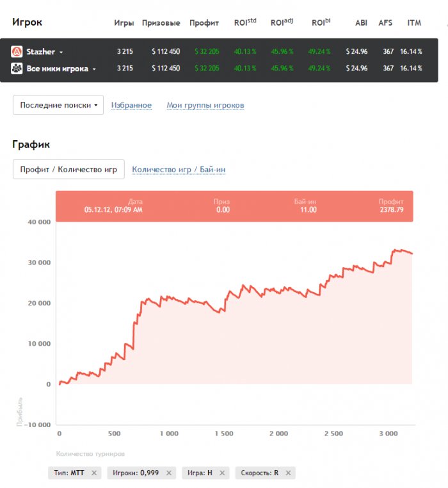Remove the Игроки: 0,999 filter
Viewport: 448px width, 488px height.
[169, 473]
